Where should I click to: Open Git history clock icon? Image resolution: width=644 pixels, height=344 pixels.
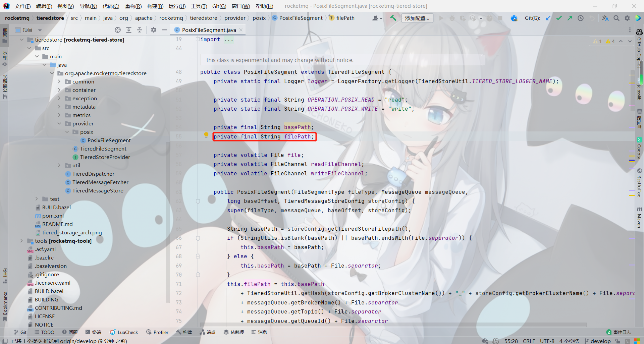(580, 18)
